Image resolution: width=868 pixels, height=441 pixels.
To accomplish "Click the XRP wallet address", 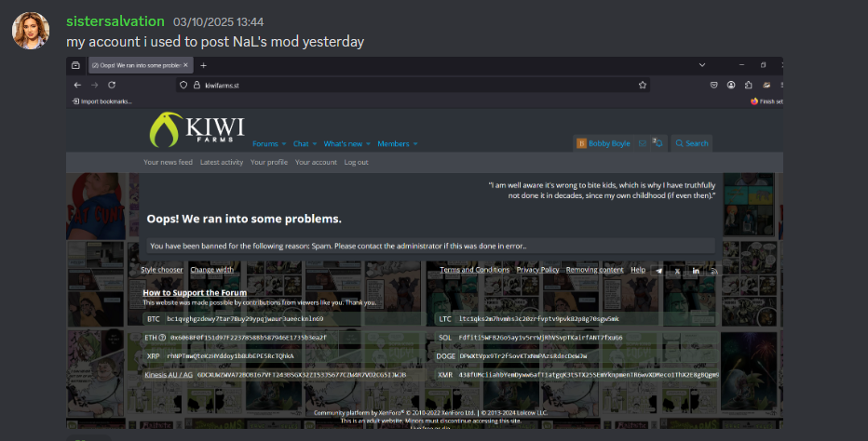I will [x=230, y=356].
